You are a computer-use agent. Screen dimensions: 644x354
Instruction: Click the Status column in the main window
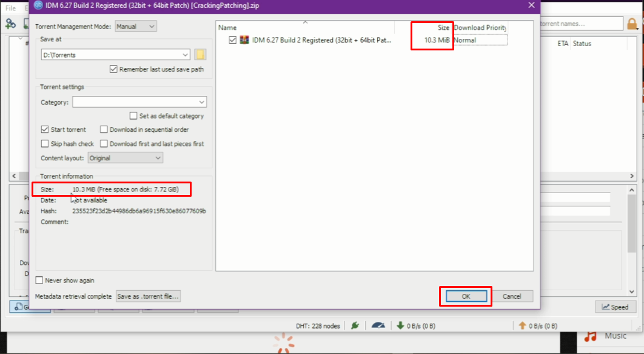pos(582,44)
